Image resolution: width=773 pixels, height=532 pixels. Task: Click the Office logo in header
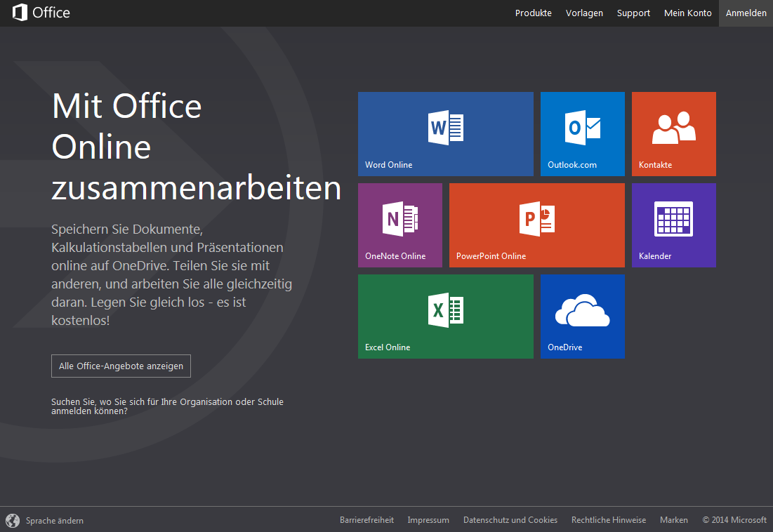click(41, 13)
